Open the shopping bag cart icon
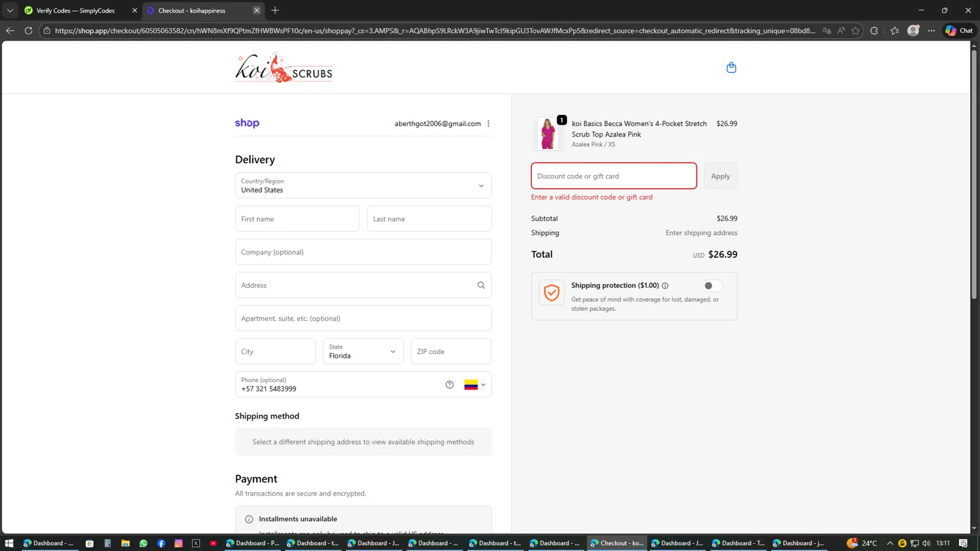 (731, 67)
